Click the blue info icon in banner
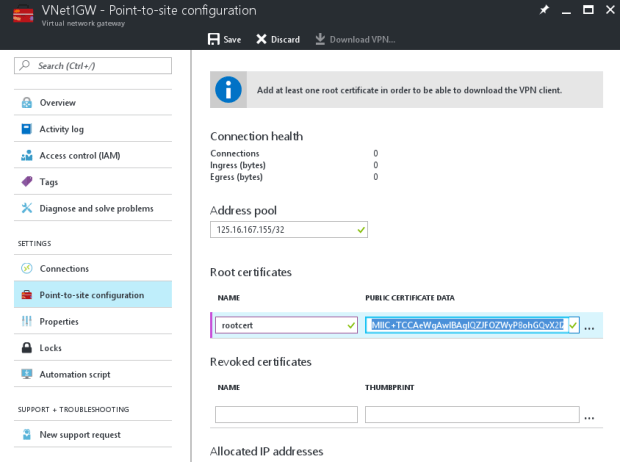The image size is (620, 462). click(x=230, y=89)
